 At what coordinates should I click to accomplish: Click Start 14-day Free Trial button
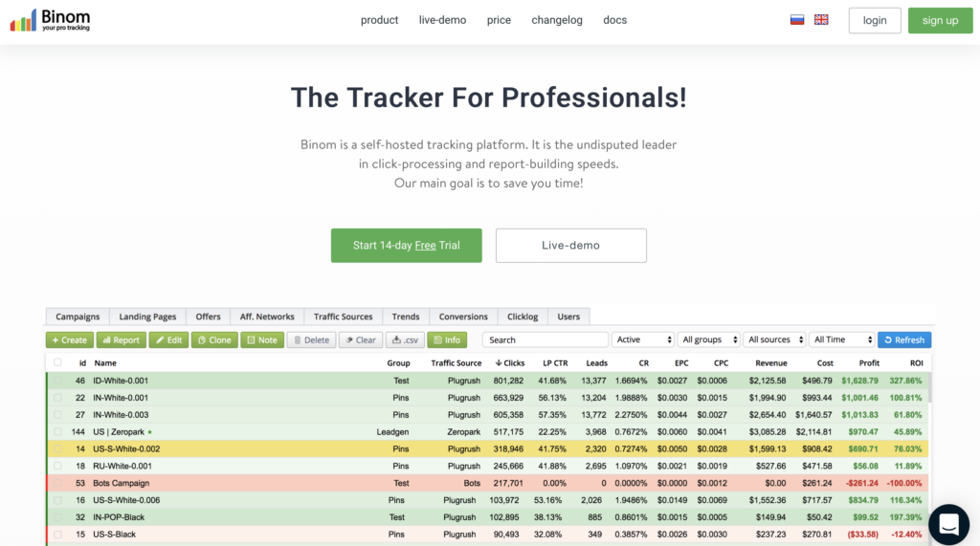[406, 246]
